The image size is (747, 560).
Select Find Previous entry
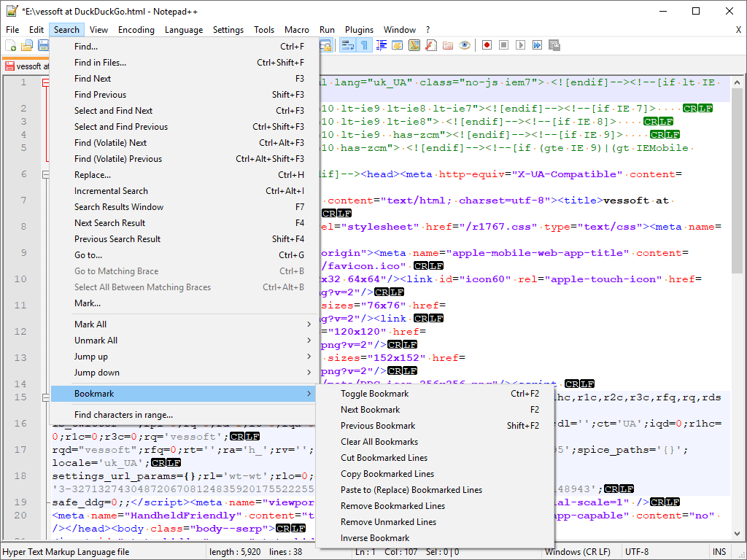(x=182, y=95)
